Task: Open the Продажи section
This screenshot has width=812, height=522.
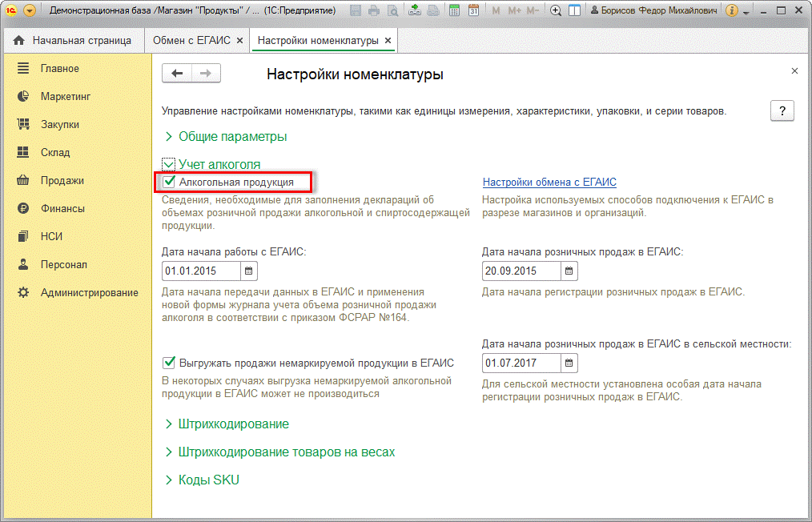Action: click(62, 180)
